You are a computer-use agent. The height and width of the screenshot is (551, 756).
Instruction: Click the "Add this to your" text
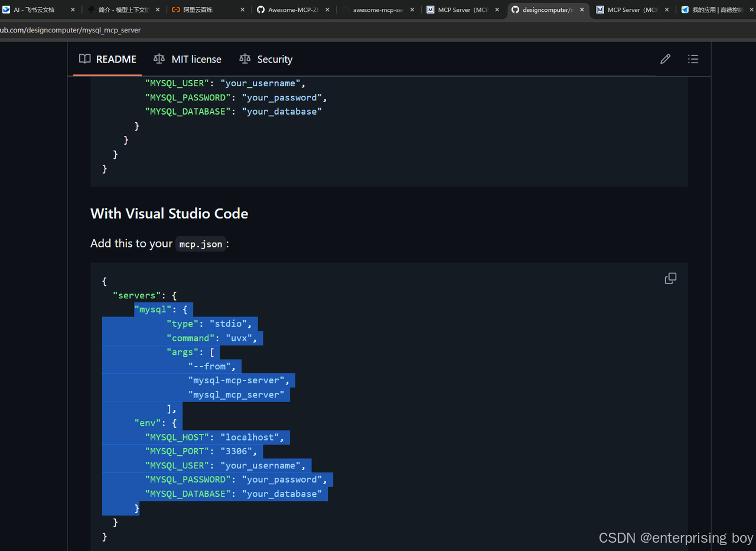point(131,243)
